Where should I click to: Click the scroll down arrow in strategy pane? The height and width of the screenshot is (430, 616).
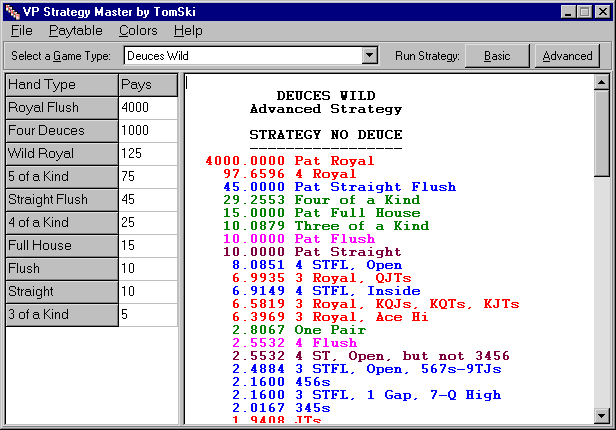[602, 415]
